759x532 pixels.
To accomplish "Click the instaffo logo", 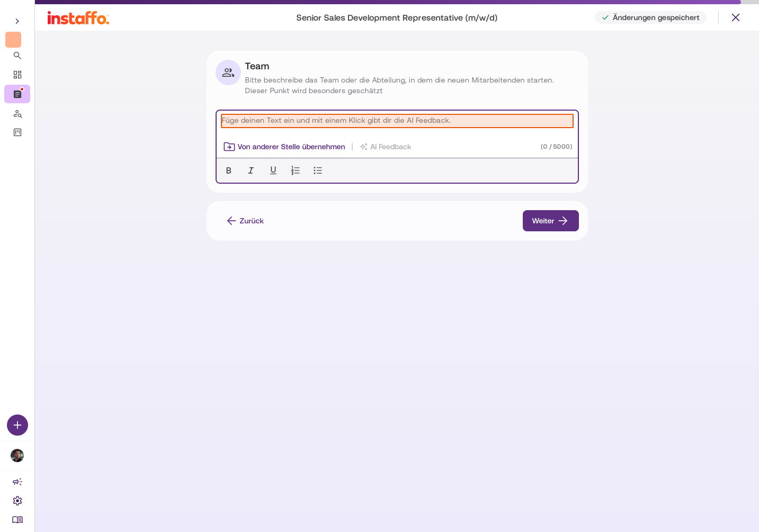I will 78,18.
